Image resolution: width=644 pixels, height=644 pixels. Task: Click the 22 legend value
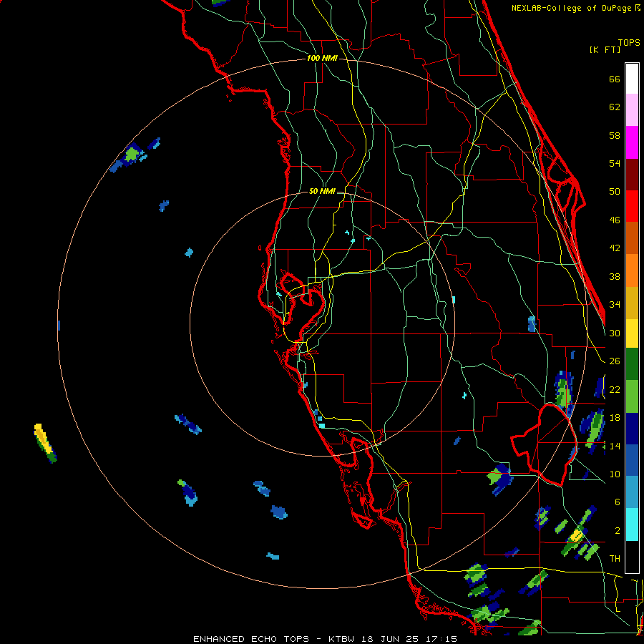pos(615,389)
